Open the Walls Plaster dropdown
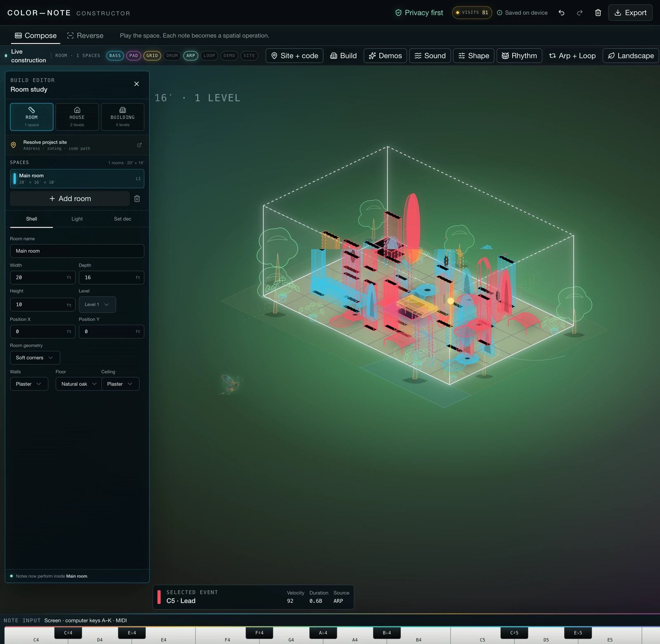 coord(29,384)
